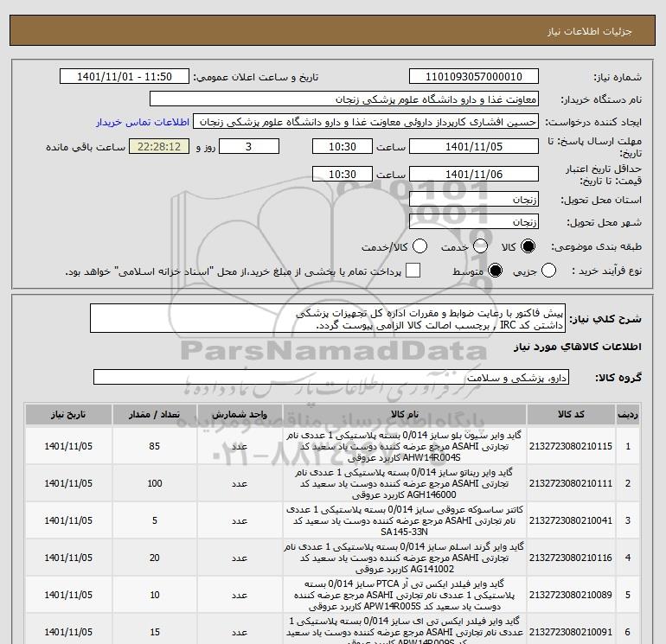
Task: Click the AHW14R004S guide wire item name
Action: pyautogui.click(x=404, y=446)
